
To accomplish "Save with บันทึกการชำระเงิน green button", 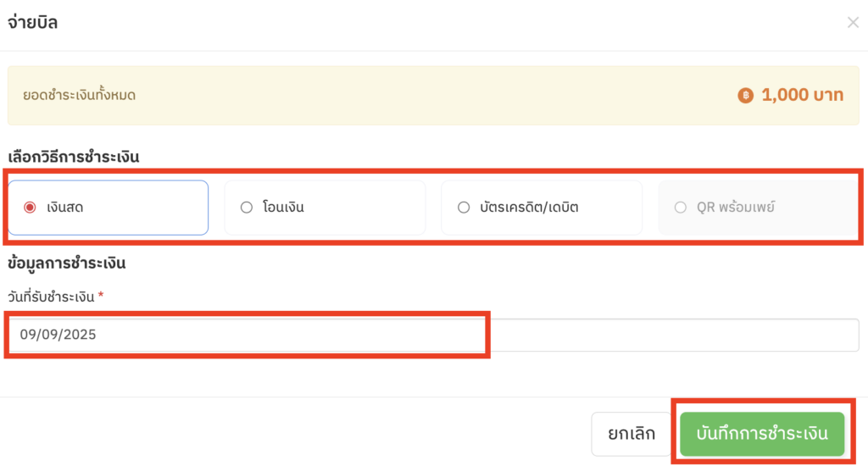I will pyautogui.click(x=762, y=433).
